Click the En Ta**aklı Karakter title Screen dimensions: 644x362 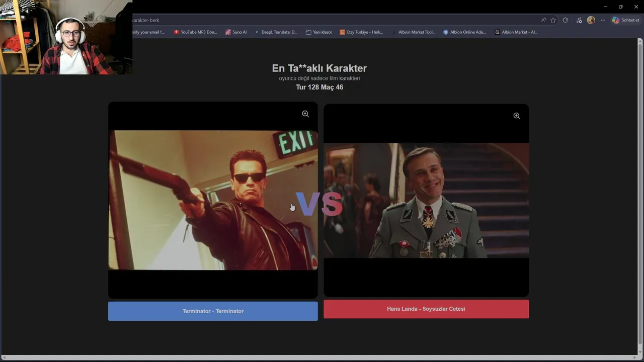click(x=319, y=68)
